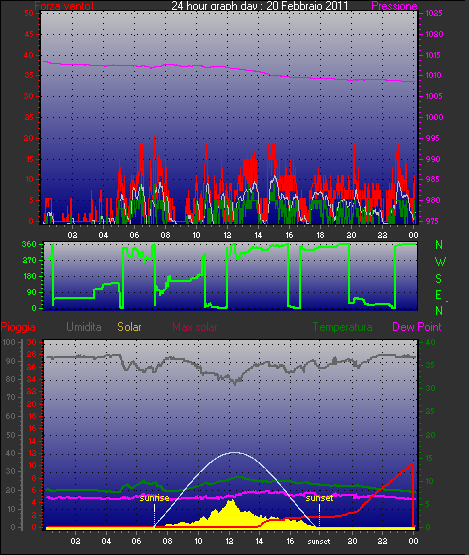Select the magenta "Dew Point" legend label
This screenshot has width=469, height=555.
pos(417,327)
